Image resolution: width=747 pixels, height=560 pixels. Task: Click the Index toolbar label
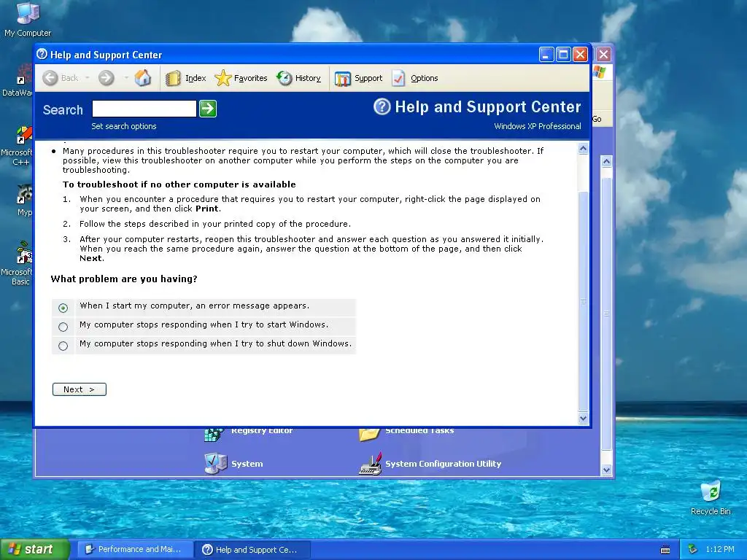click(x=196, y=78)
